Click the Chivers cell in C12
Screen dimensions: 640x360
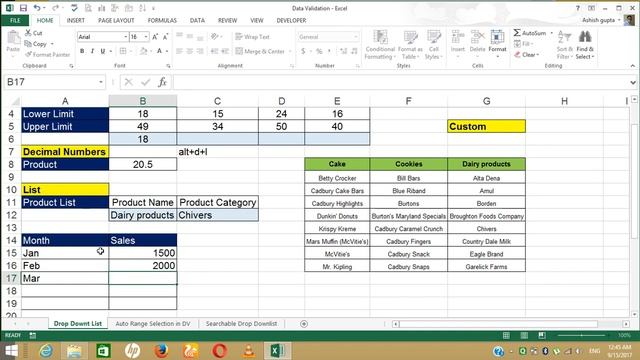coord(218,215)
